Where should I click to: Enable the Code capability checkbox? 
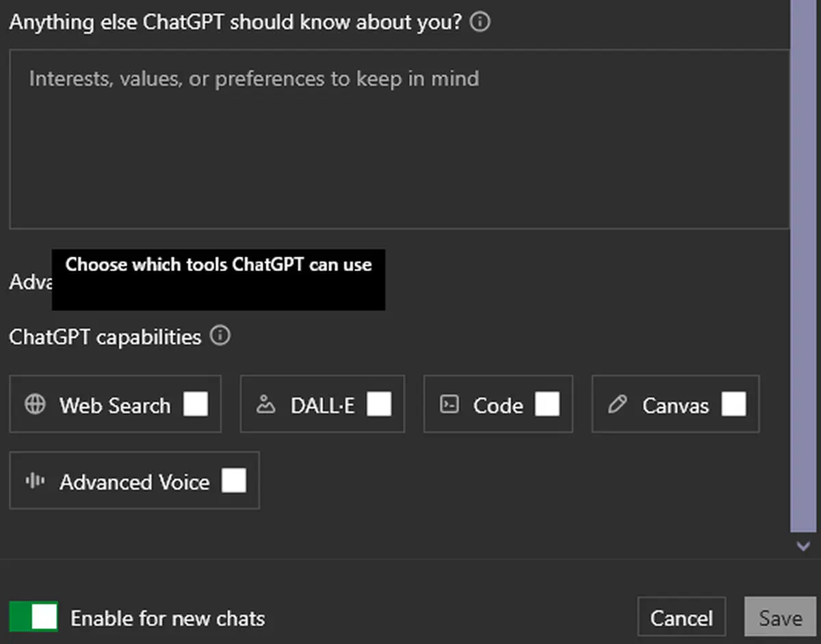coord(547,405)
